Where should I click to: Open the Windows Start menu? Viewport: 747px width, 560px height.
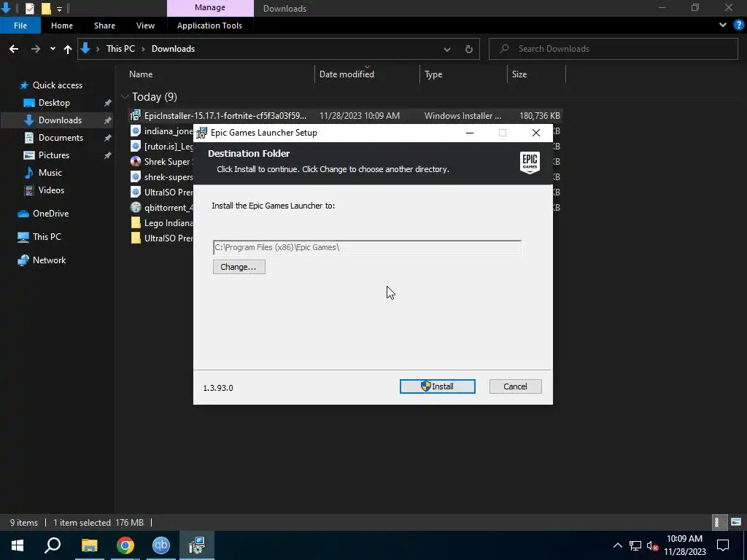point(18,545)
